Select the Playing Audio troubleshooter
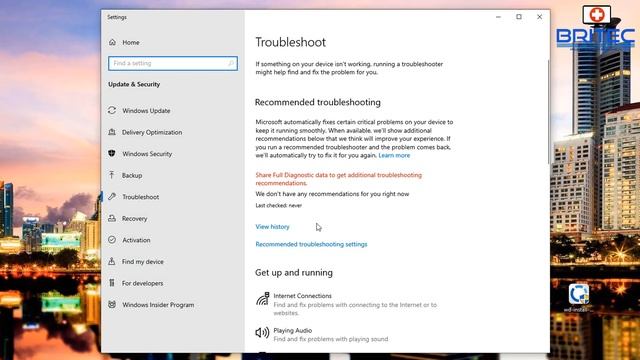Screen dimensions: 640x360 (x=322, y=334)
